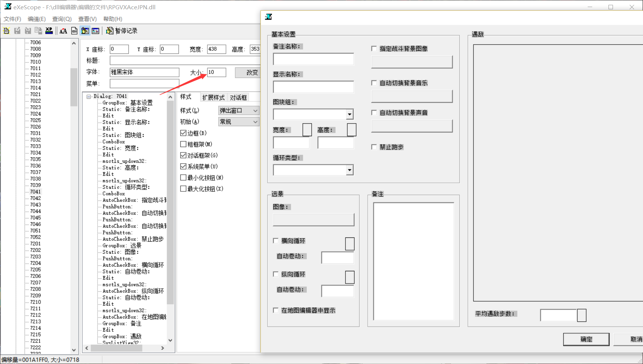Toggle the 对话框架(G) checkbox

point(183,155)
